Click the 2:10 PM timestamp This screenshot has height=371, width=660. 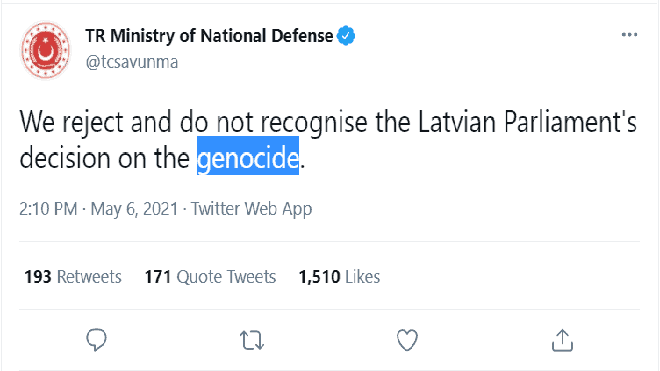tap(48, 209)
